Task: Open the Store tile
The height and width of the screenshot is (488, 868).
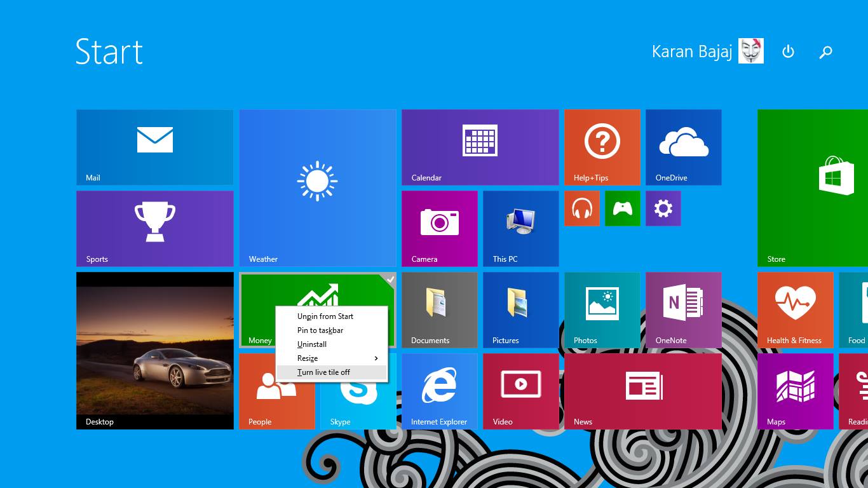Action: click(813, 188)
